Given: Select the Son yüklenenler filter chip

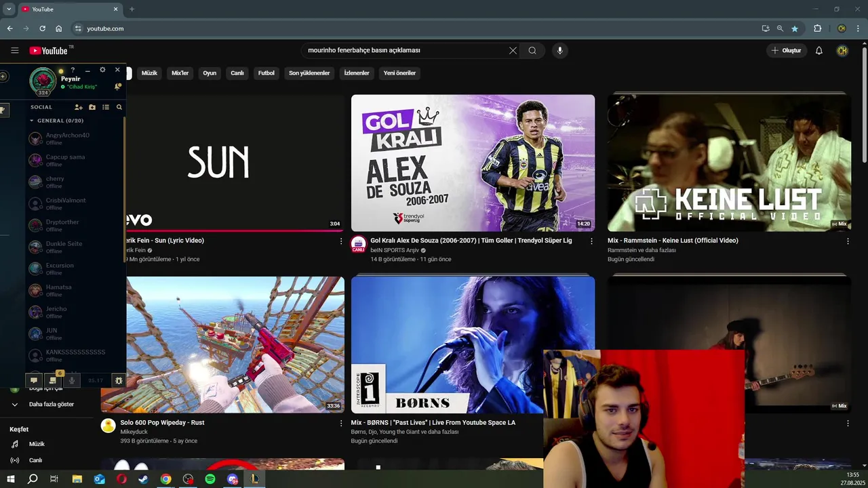Looking at the screenshot, I should 309,73.
